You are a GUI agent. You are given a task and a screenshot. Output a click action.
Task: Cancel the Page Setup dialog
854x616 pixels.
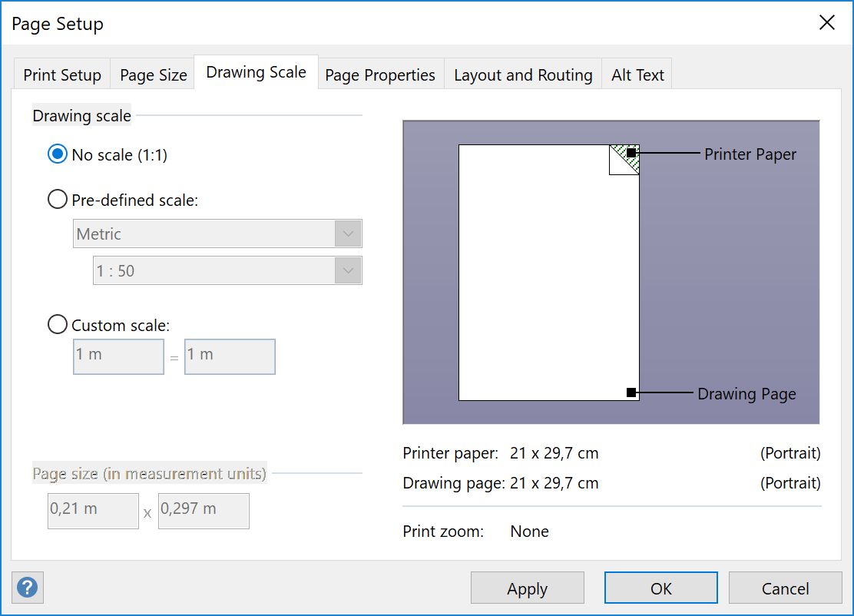[x=785, y=588]
